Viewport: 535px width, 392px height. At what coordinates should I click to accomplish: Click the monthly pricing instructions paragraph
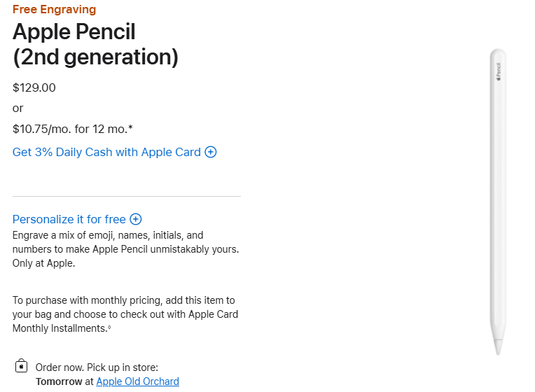pos(125,314)
